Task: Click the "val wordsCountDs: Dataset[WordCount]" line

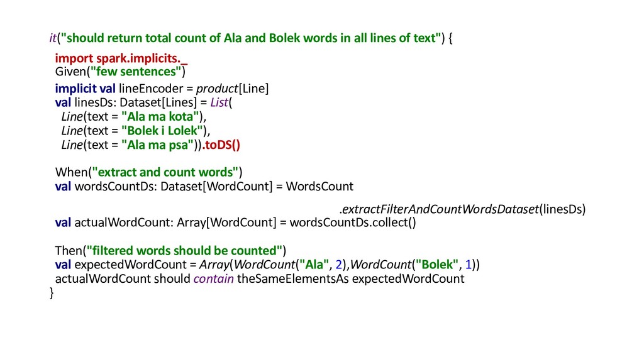Action: click(x=204, y=186)
